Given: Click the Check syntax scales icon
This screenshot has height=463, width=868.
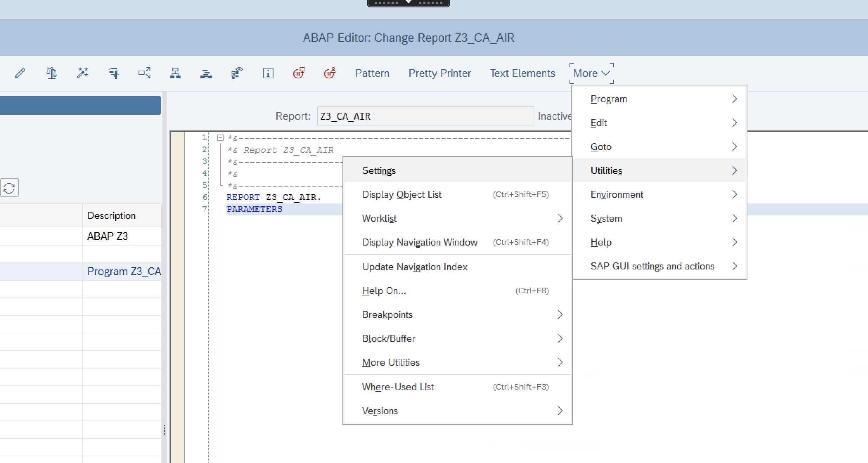Looking at the screenshot, I should tap(51, 73).
